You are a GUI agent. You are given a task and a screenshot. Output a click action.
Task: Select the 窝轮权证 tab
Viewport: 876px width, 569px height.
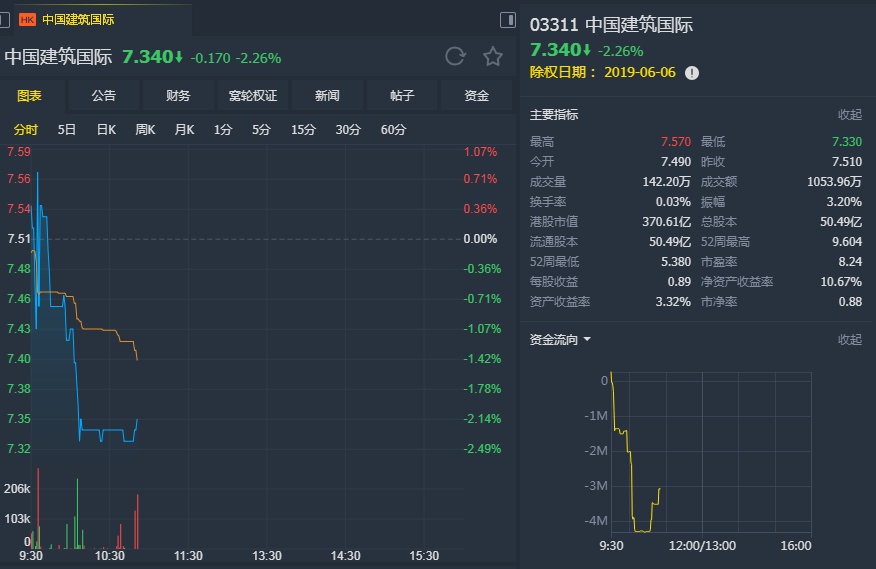click(x=252, y=96)
